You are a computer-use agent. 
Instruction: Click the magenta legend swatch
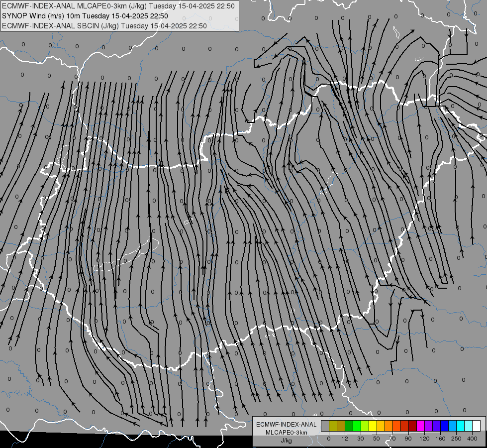(x=421, y=426)
